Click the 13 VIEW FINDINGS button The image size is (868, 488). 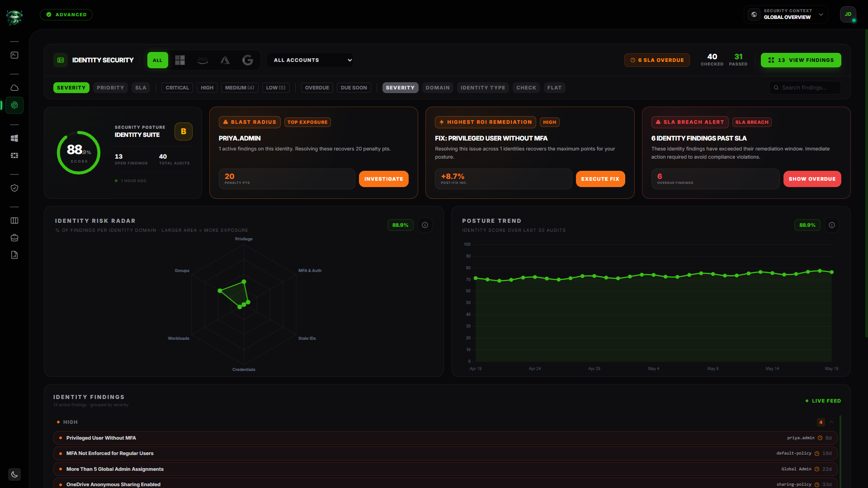(x=801, y=60)
